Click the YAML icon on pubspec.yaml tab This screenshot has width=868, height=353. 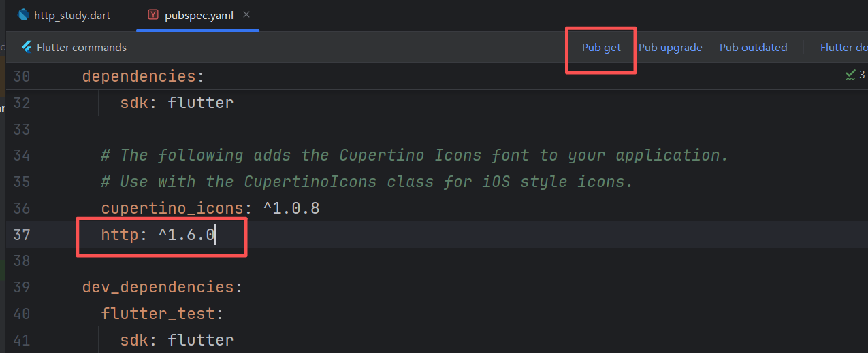coord(153,15)
